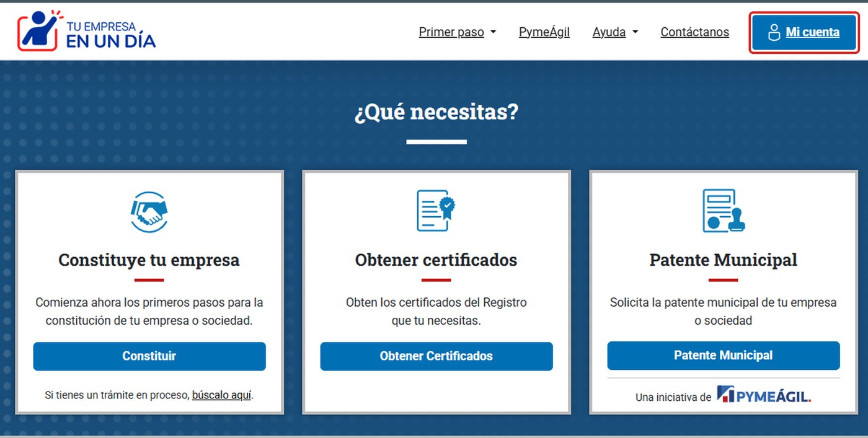Click the ¿Qué necesitas? title
This screenshot has width=868, height=438.
coord(436,112)
